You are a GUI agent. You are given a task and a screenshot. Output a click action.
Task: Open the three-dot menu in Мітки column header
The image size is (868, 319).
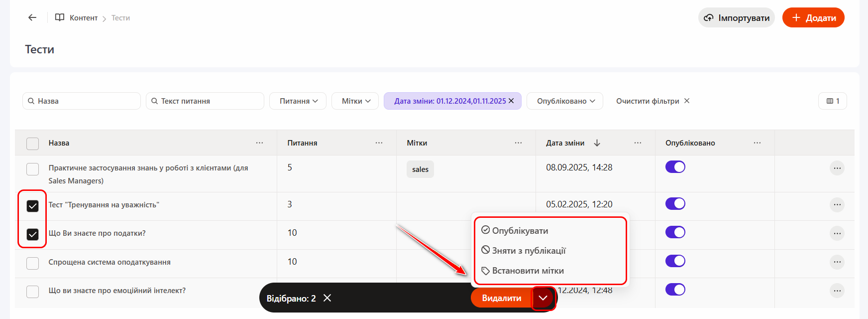tap(518, 143)
